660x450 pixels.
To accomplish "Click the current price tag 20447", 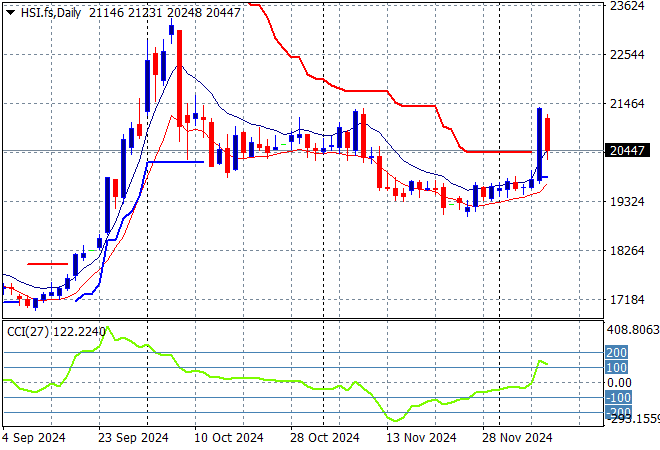I will point(630,150).
